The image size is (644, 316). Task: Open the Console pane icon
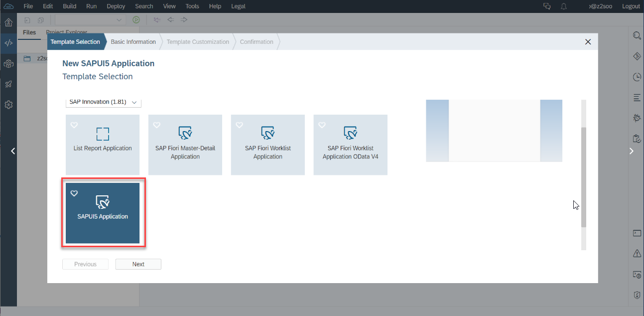pos(637,233)
